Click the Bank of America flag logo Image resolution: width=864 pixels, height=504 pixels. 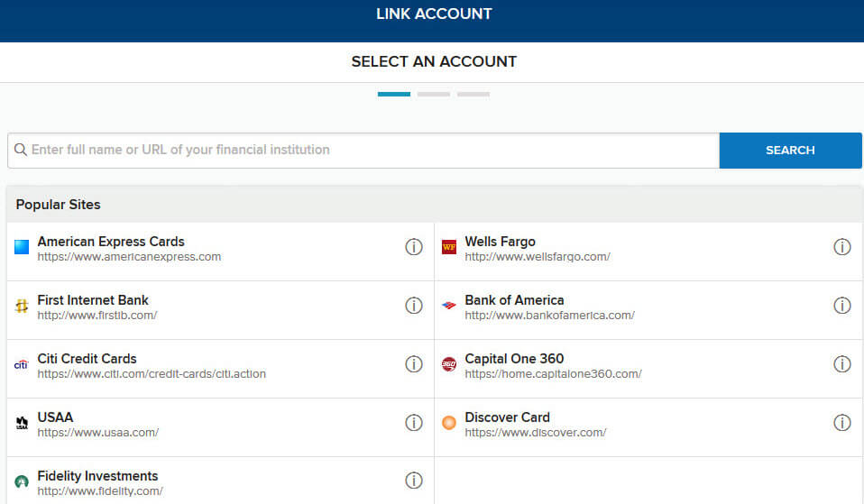[x=449, y=305]
